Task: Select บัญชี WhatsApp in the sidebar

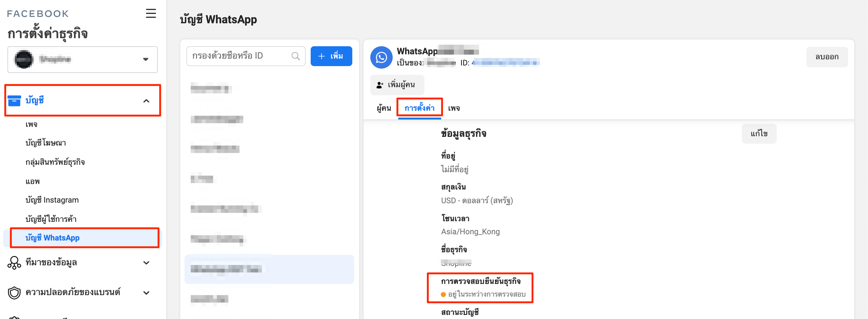Action: (x=83, y=238)
